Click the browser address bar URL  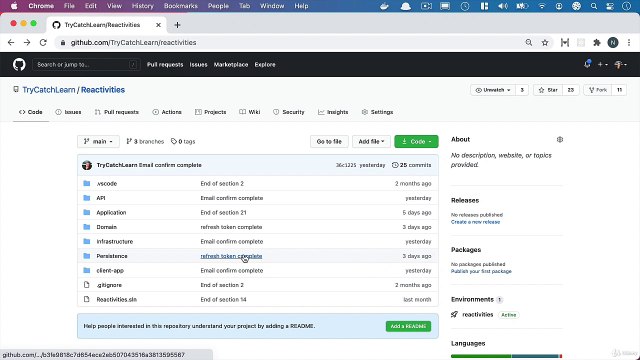tap(133, 42)
